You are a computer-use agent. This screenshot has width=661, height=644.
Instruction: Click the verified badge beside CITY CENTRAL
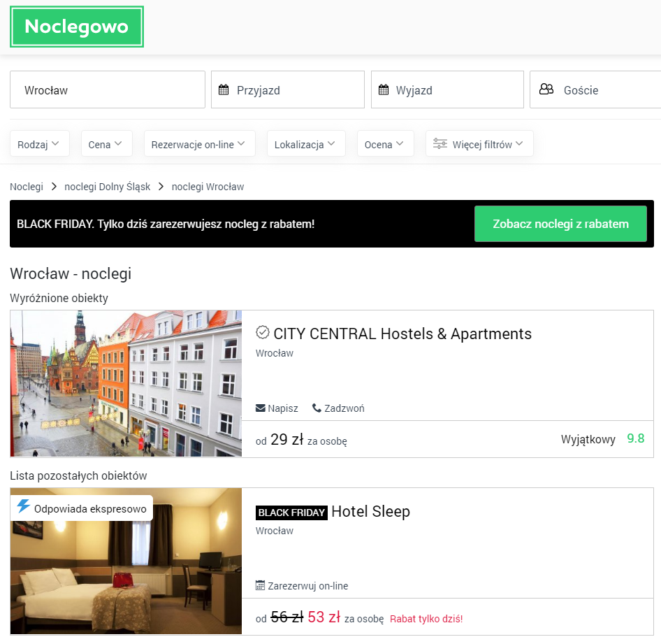pyautogui.click(x=262, y=332)
